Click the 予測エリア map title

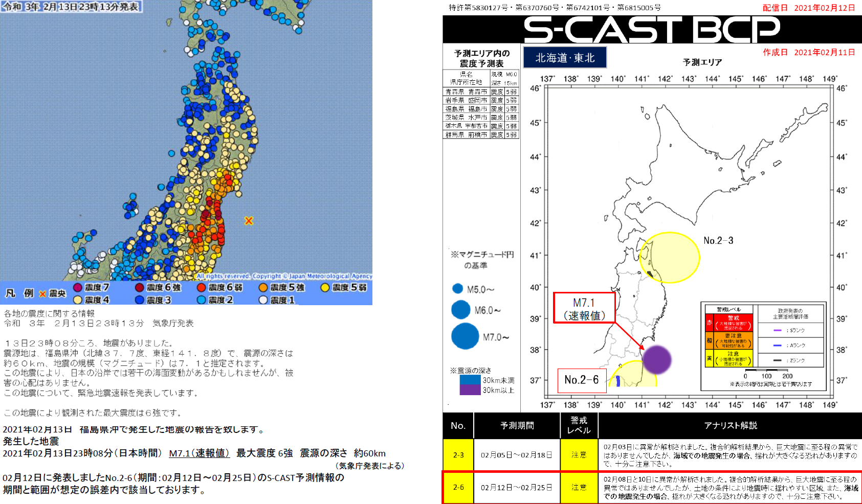(x=702, y=62)
